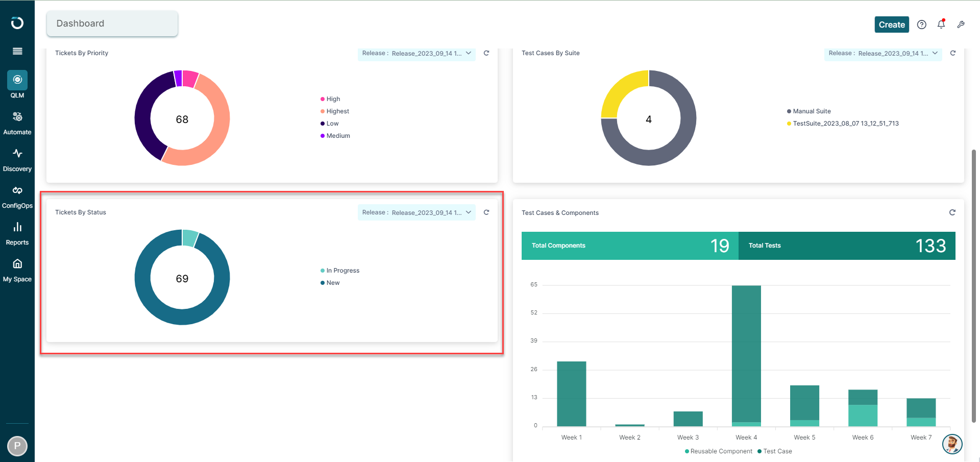Image resolution: width=980 pixels, height=462 pixels.
Task: Open the Discovery module
Action: coord(17,160)
